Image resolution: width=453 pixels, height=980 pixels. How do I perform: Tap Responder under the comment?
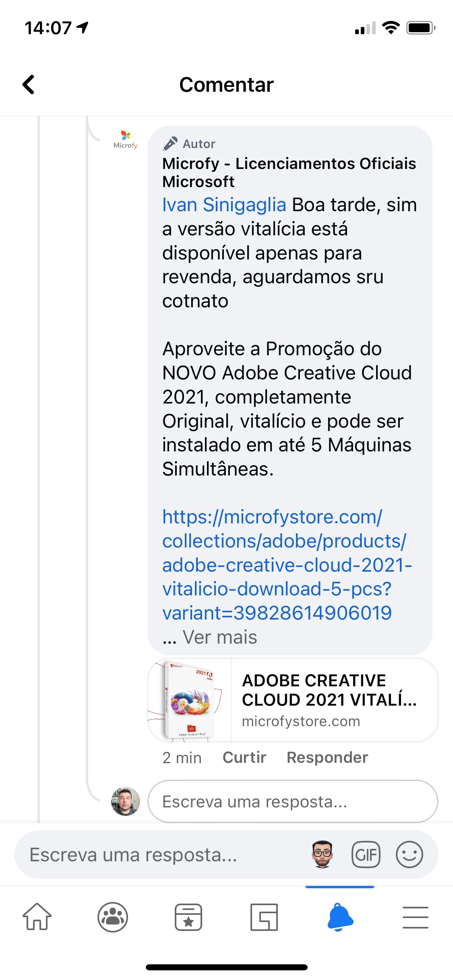tap(327, 758)
